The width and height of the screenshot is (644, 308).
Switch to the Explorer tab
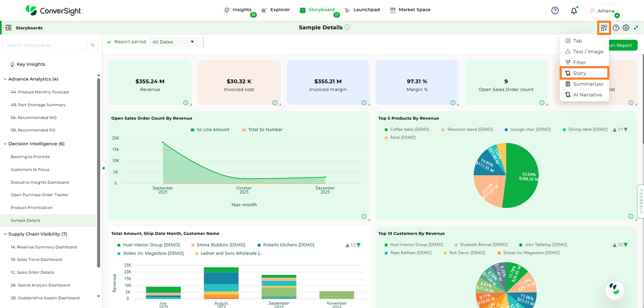[275, 10]
